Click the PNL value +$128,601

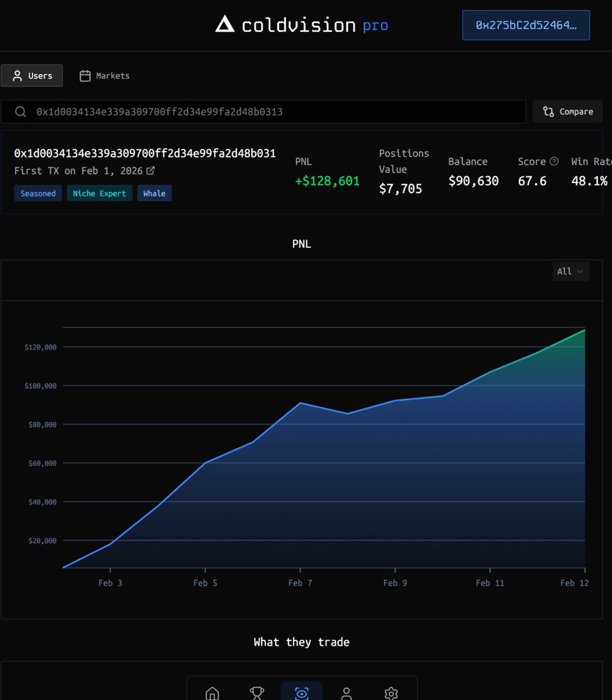pyautogui.click(x=328, y=181)
